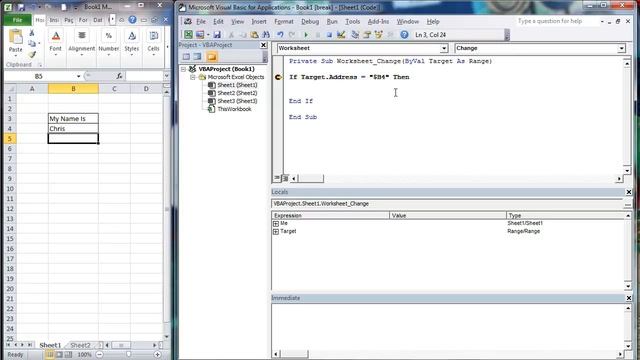Close the Immediate window
This screenshot has height=360, width=640.
pyautogui.click(x=629, y=298)
